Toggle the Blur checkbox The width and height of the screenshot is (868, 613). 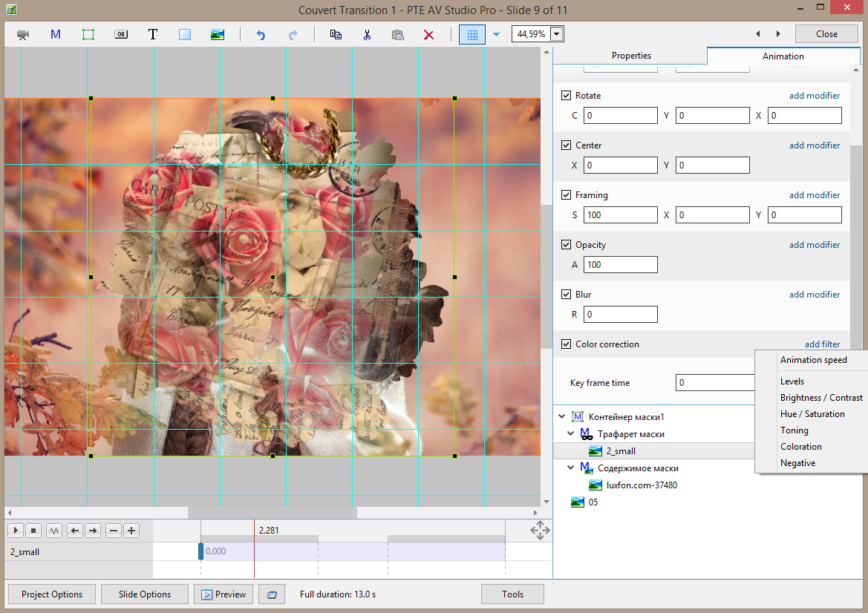pyautogui.click(x=567, y=295)
